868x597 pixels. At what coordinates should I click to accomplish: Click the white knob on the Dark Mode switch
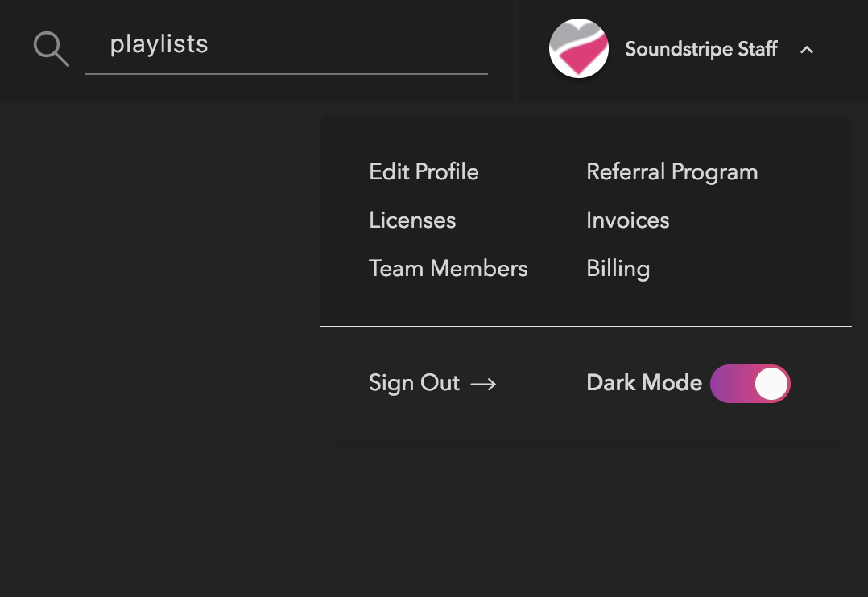pyautogui.click(x=771, y=384)
